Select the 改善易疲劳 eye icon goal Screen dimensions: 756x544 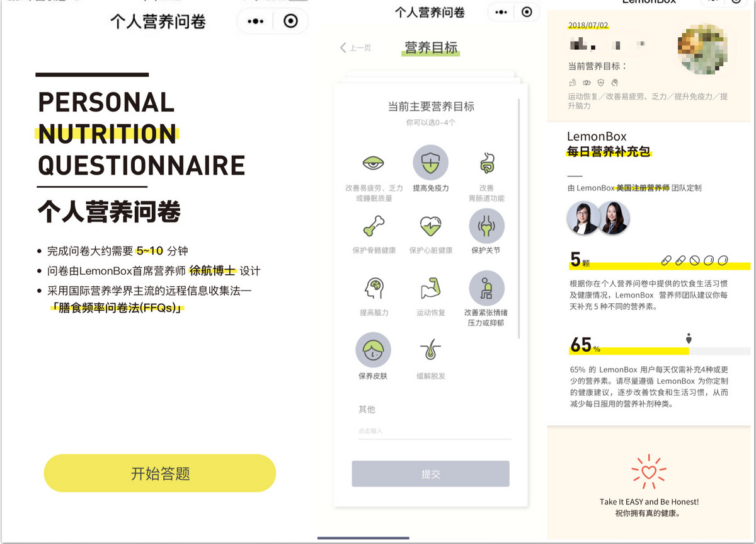point(374,164)
